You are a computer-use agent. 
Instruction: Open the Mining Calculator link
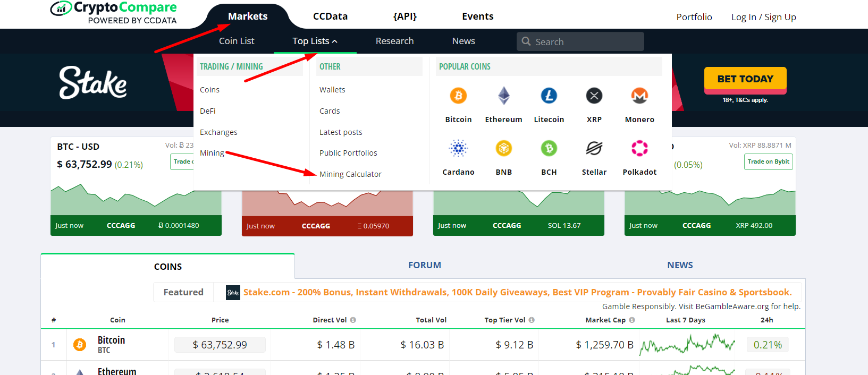tap(350, 174)
